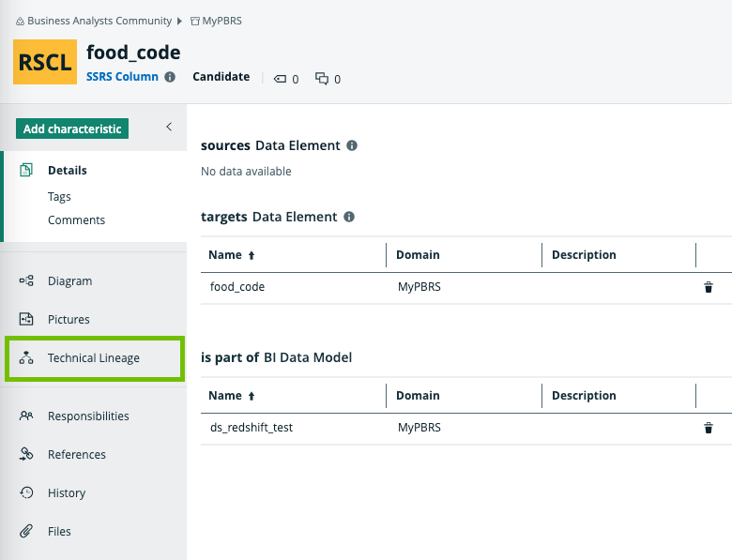Image resolution: width=732 pixels, height=560 pixels.
Task: Click info icon next to SSRS Column
Action: coord(170,77)
